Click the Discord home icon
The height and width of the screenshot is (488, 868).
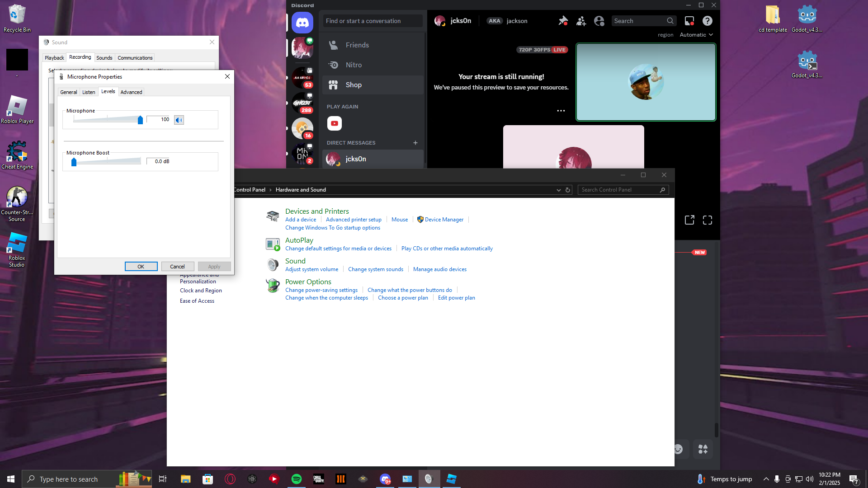[302, 22]
